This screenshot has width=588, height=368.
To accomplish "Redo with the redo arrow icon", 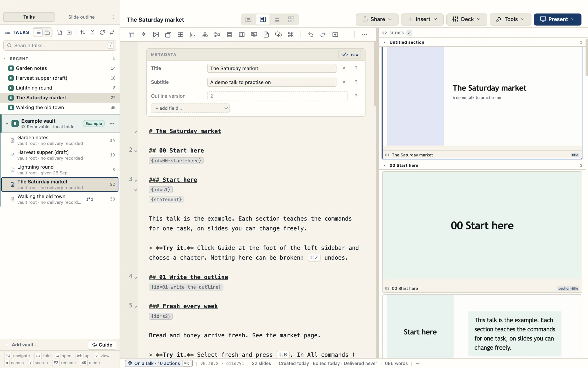I will pyautogui.click(x=323, y=35).
